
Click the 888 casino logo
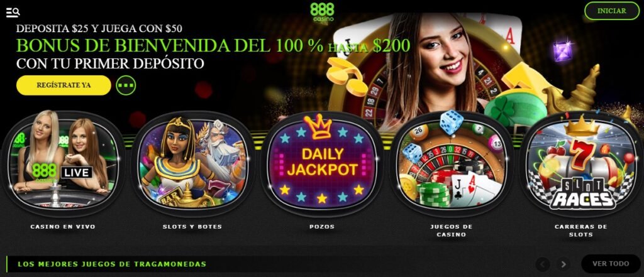coord(322,12)
